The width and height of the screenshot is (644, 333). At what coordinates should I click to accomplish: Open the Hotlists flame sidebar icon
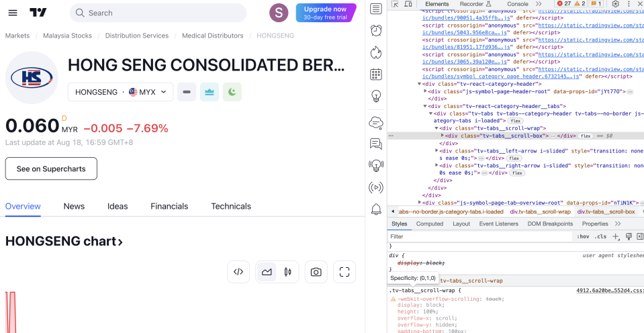tap(376, 52)
